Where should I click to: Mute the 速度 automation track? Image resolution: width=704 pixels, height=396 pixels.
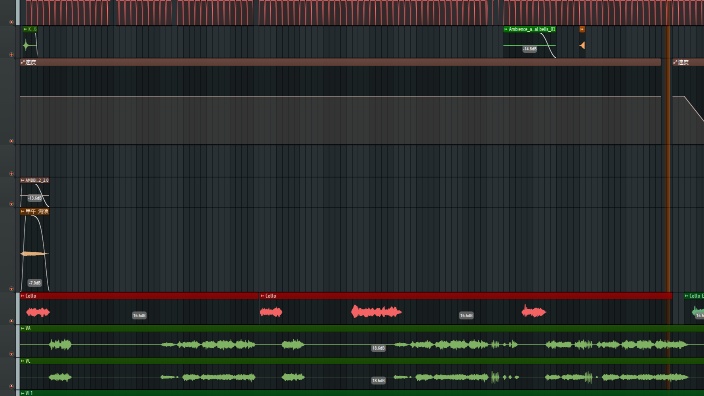11,141
